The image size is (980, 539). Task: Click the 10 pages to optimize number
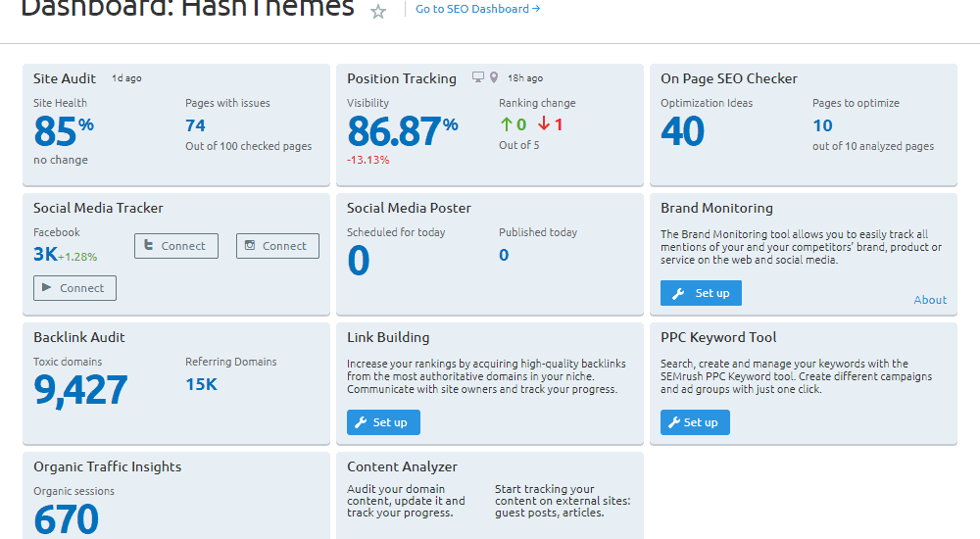pos(822,125)
